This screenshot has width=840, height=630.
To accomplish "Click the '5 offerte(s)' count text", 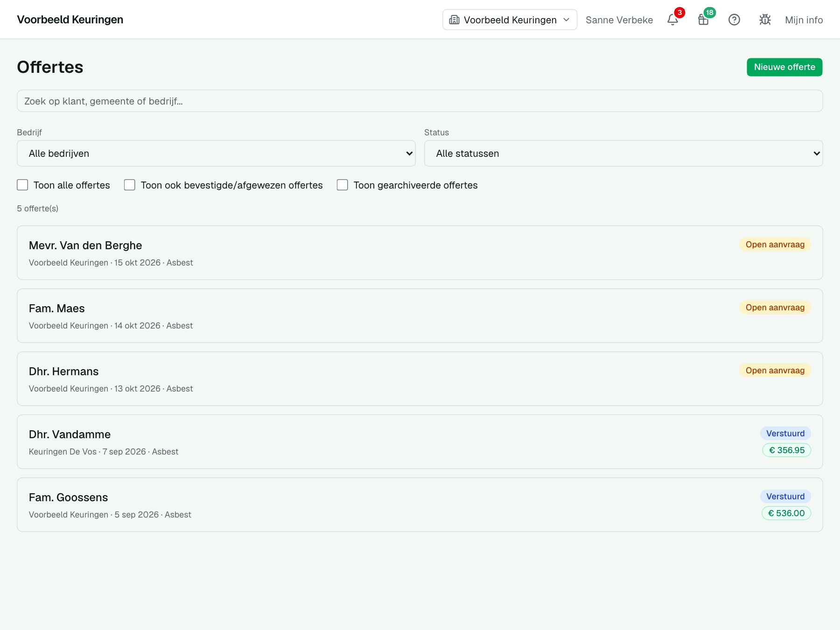I will pyautogui.click(x=38, y=208).
